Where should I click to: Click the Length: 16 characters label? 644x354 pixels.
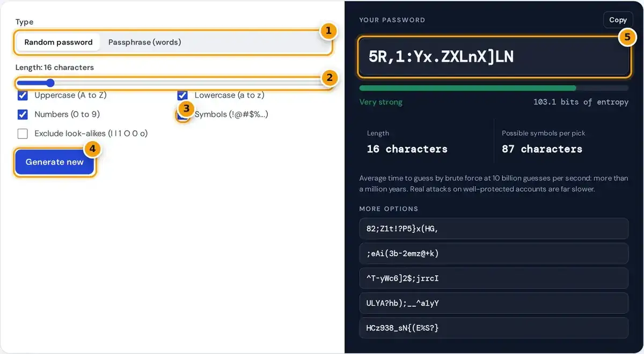(55, 68)
